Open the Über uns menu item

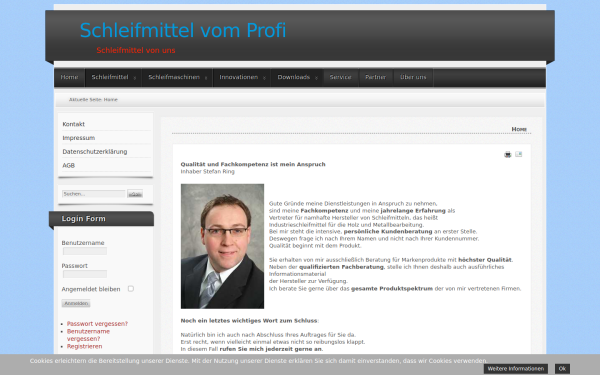coord(413,77)
